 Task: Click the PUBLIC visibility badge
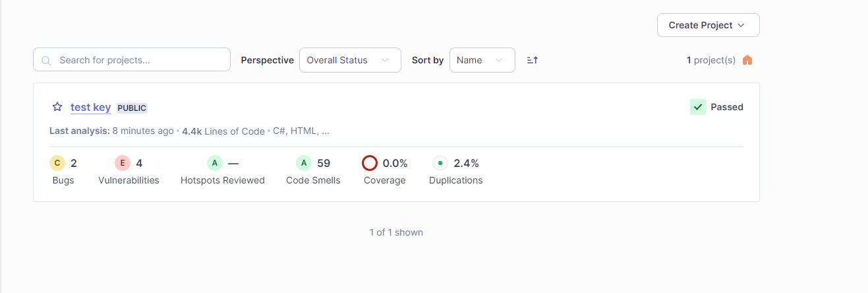(132, 108)
